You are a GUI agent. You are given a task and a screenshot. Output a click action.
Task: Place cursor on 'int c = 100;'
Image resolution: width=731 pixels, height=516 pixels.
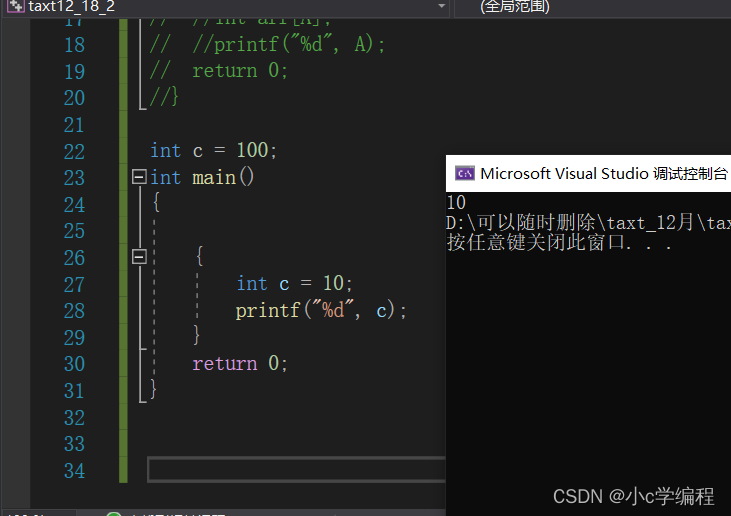214,151
